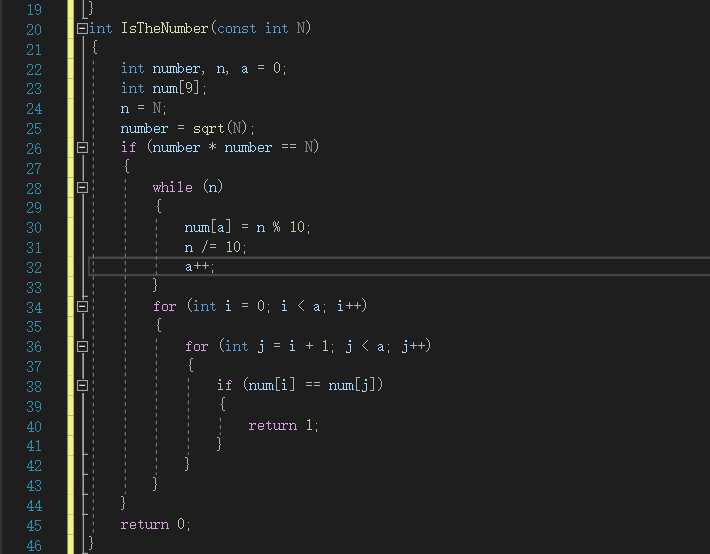Click the 'while' keyword

point(173,187)
